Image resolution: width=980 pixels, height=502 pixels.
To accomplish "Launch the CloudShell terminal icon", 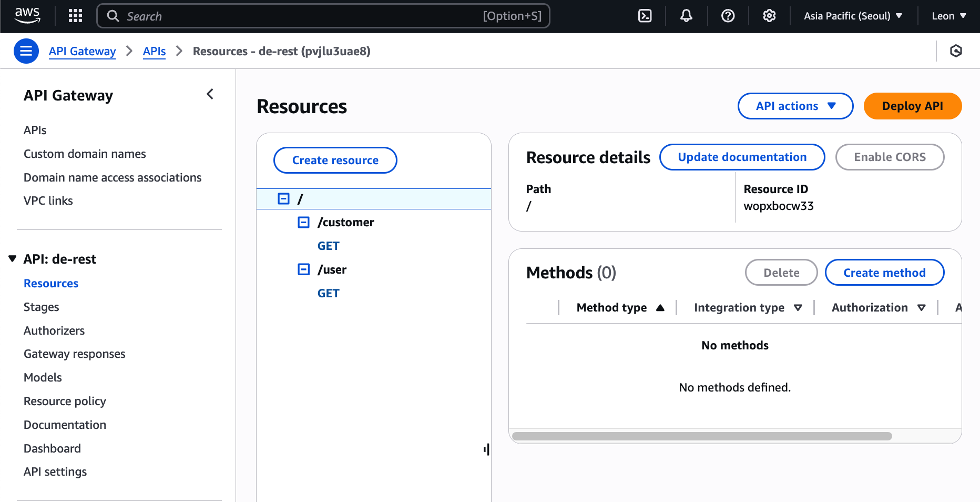I will point(645,16).
